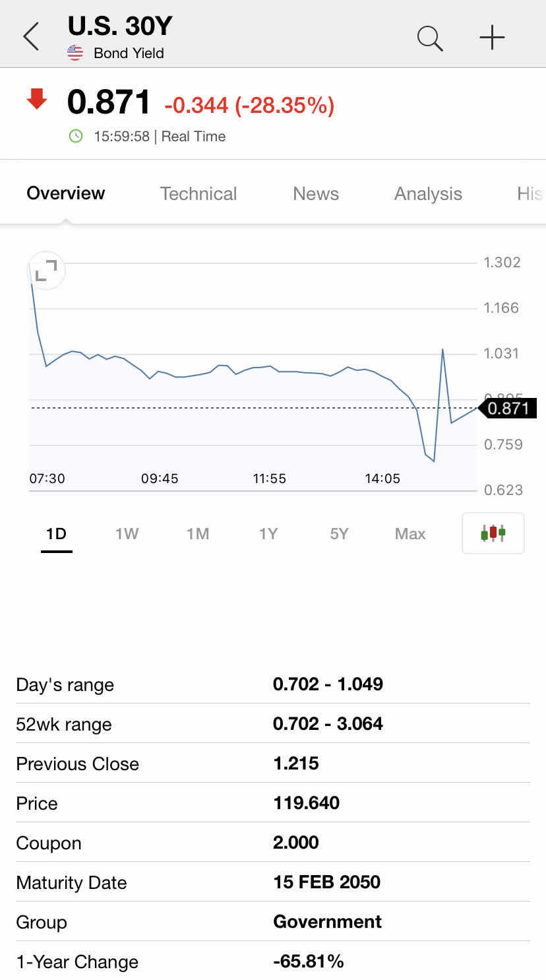
Task: Select the Overview tab
Action: pos(66,193)
